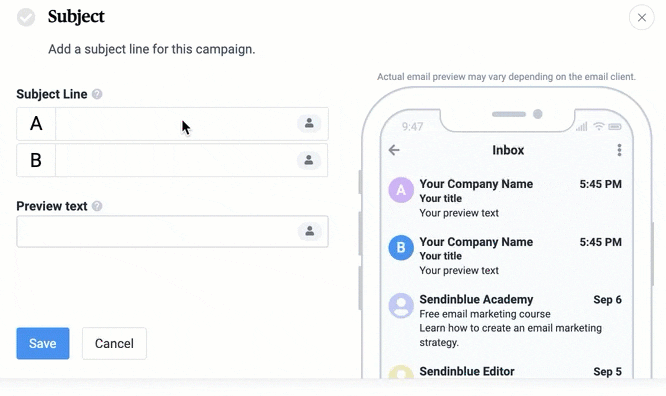This screenshot has width=666, height=396.
Task: Cancel subject line editing
Action: click(114, 343)
